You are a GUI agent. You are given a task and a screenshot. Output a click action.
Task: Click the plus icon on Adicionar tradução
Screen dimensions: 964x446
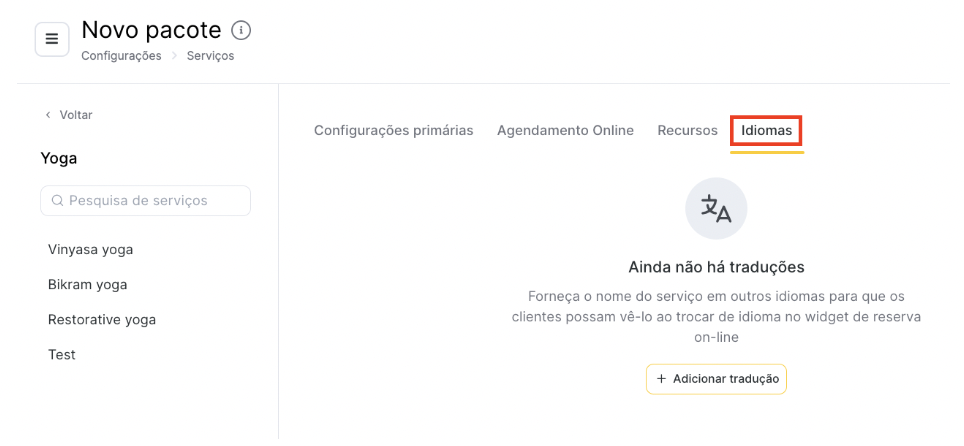pyautogui.click(x=662, y=379)
